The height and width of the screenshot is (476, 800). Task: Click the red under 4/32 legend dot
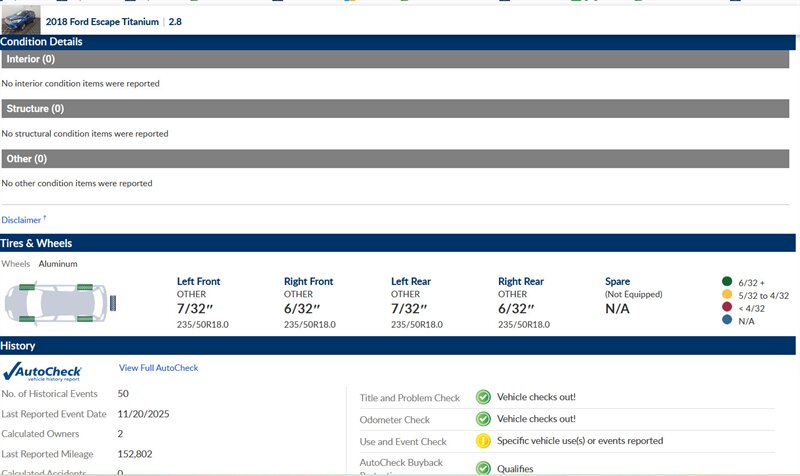point(727,309)
